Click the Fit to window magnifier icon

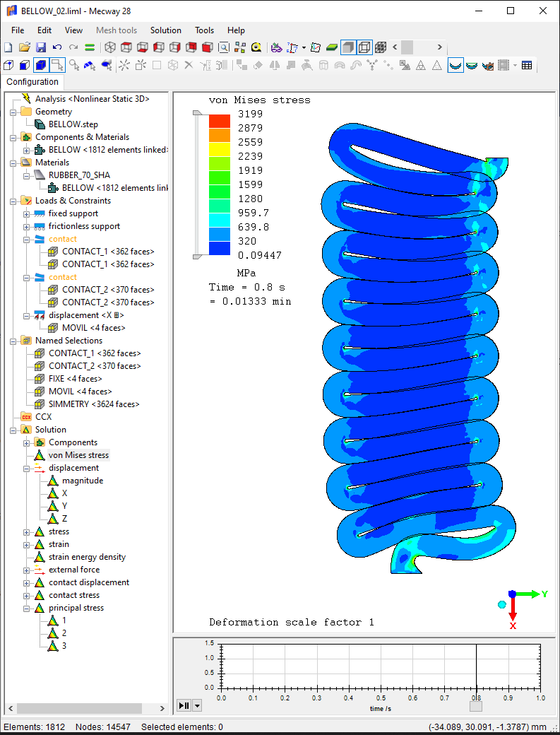(x=224, y=47)
